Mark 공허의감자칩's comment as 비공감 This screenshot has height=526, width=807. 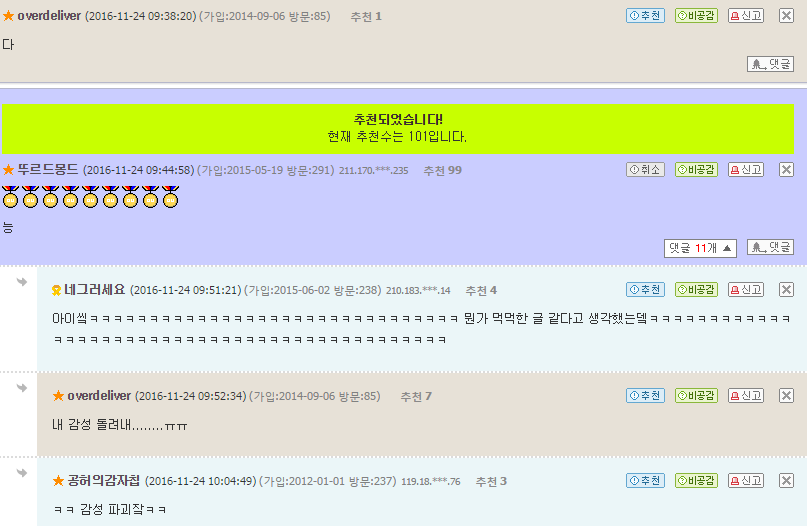click(x=696, y=480)
